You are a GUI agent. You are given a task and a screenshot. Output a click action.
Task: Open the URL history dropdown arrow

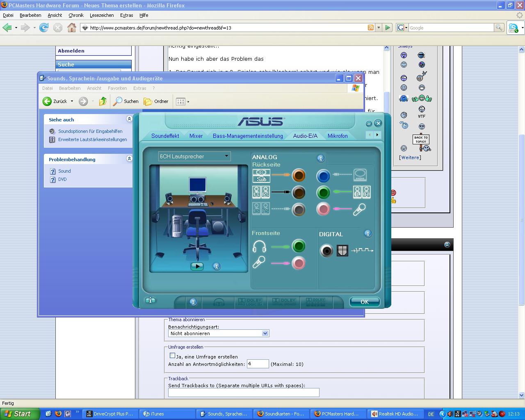(378, 28)
